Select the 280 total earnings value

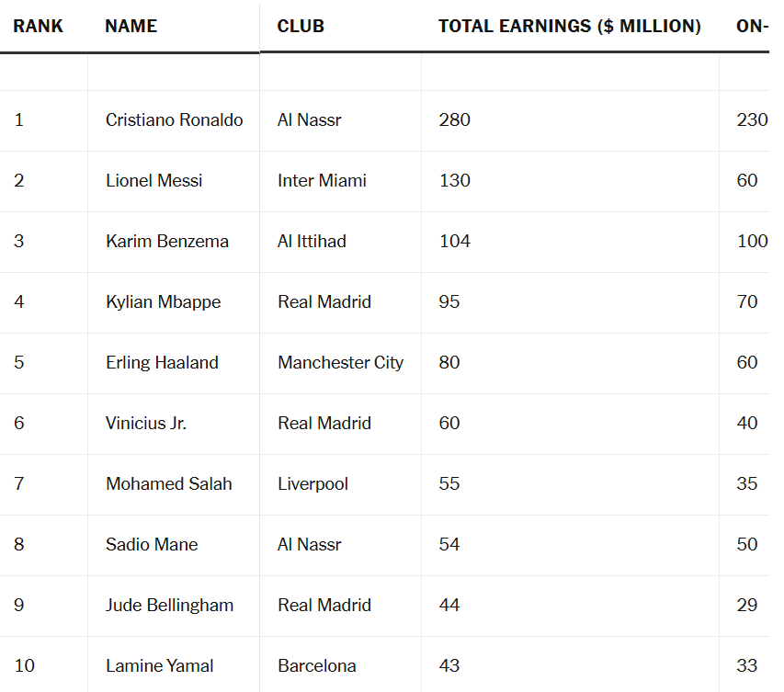454,120
